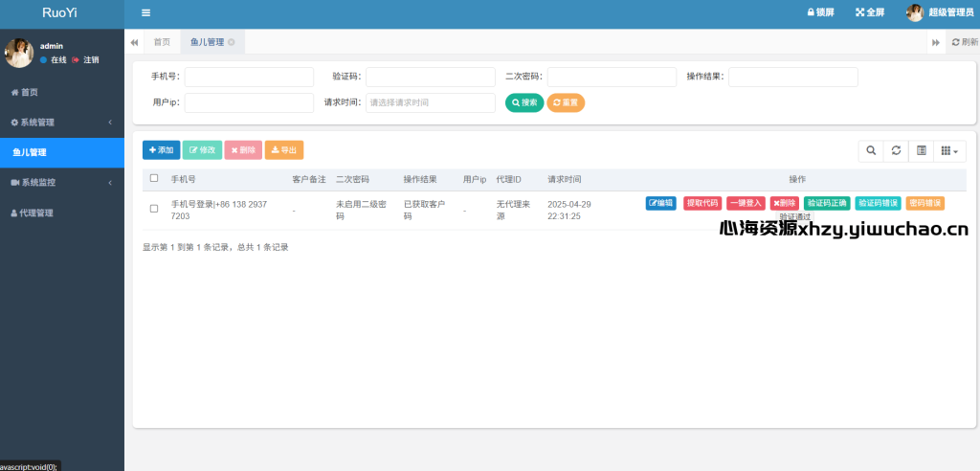Focus the 手机号 search field
The height and width of the screenshot is (471, 980).
tap(249, 77)
